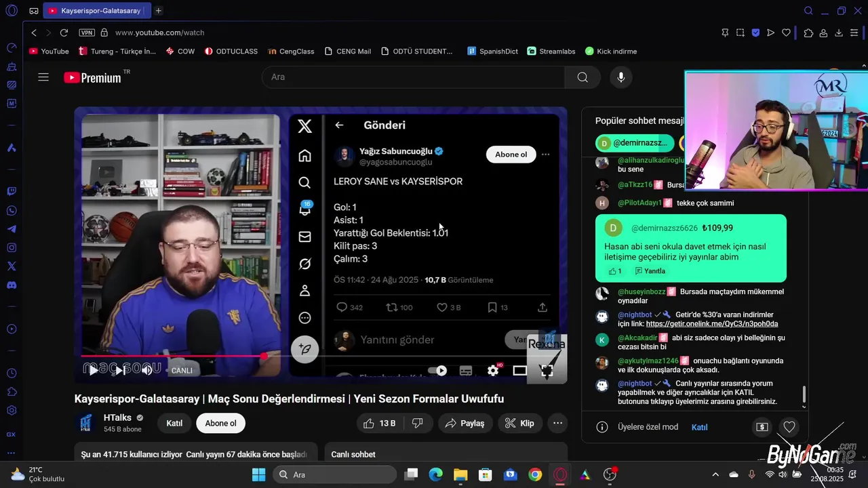The image size is (868, 488).
Task: Dislike the video with thumbs down
Action: coord(418,424)
